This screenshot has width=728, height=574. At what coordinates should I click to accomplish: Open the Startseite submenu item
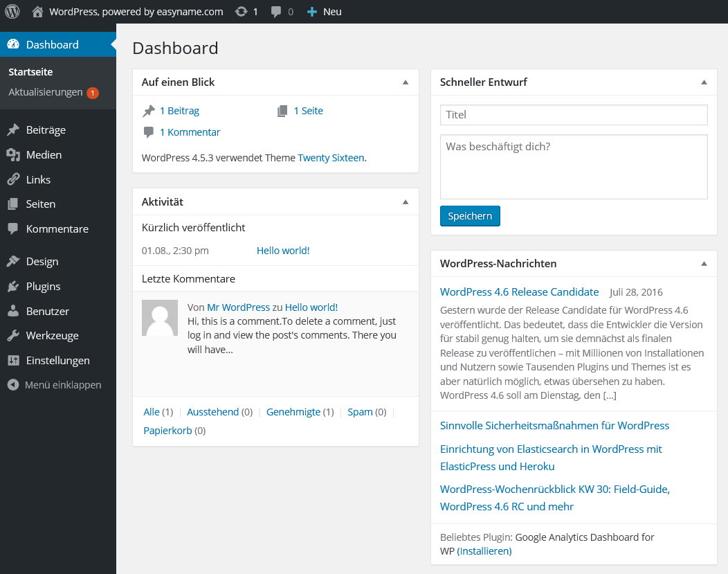click(x=30, y=72)
